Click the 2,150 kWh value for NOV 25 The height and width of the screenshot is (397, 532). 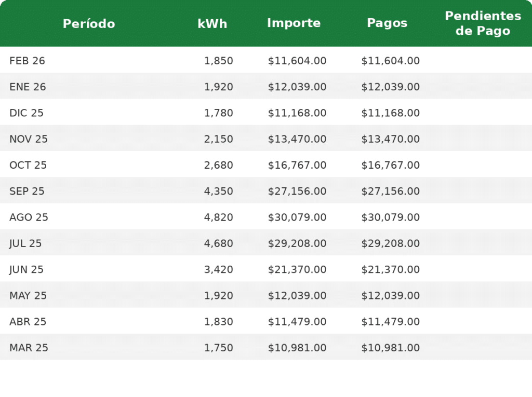(219, 139)
